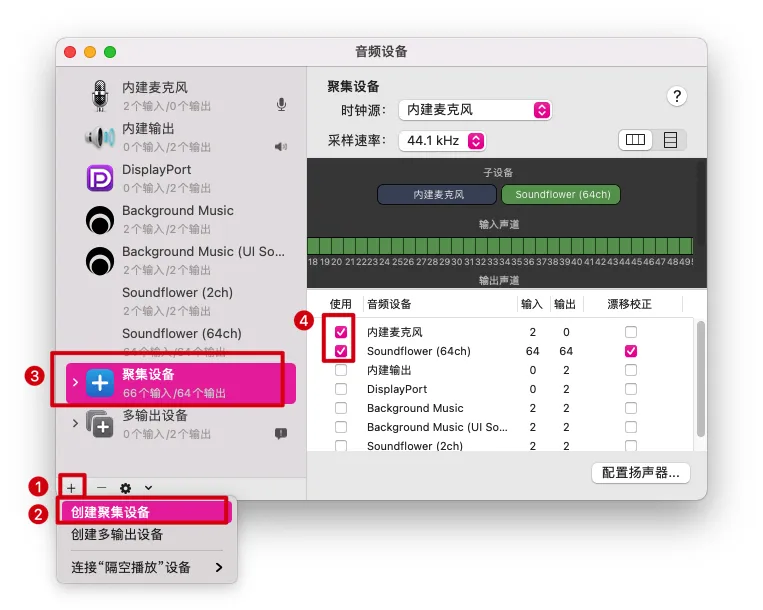Click the DisplayPort device icon
Viewport: 763px width, 610px height.
(x=100, y=178)
